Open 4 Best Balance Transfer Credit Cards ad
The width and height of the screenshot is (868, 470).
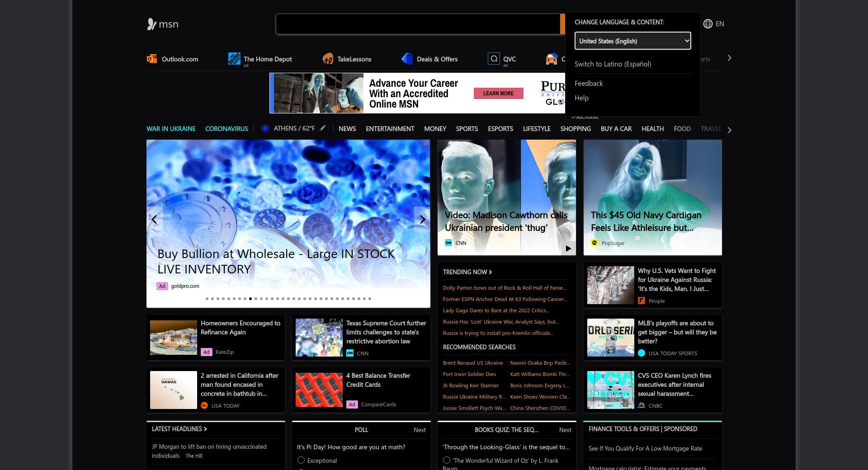(x=361, y=390)
